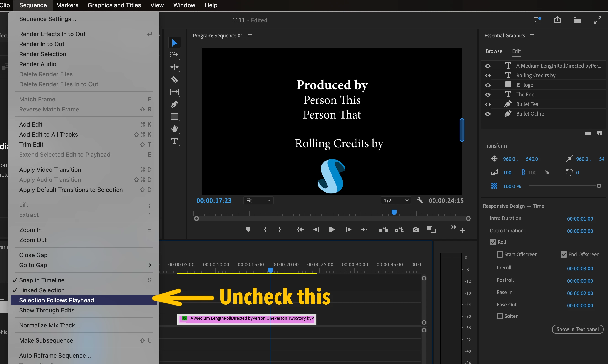The height and width of the screenshot is (364, 608).
Task: Hide the 'A Medium LengthRoll' text layer
Action: click(488, 66)
